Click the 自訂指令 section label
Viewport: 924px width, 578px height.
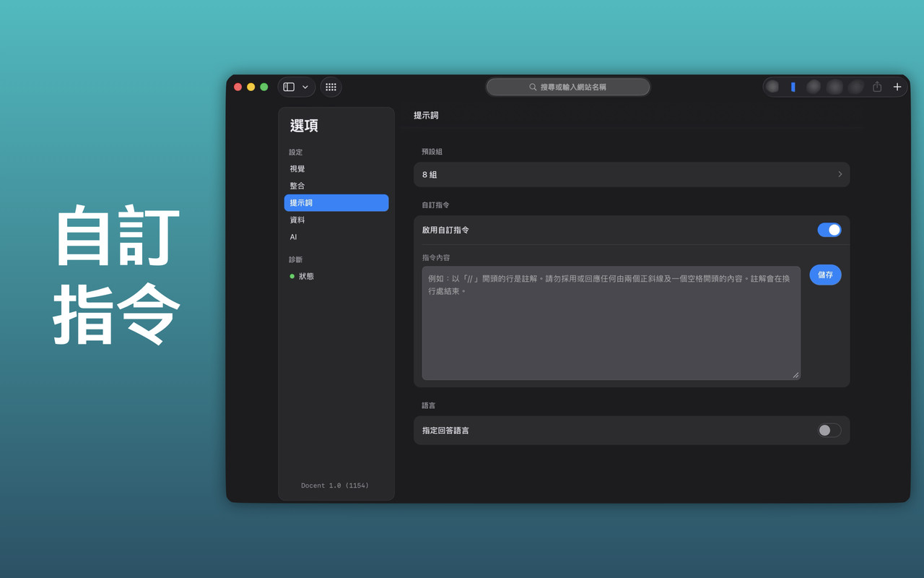coord(435,205)
